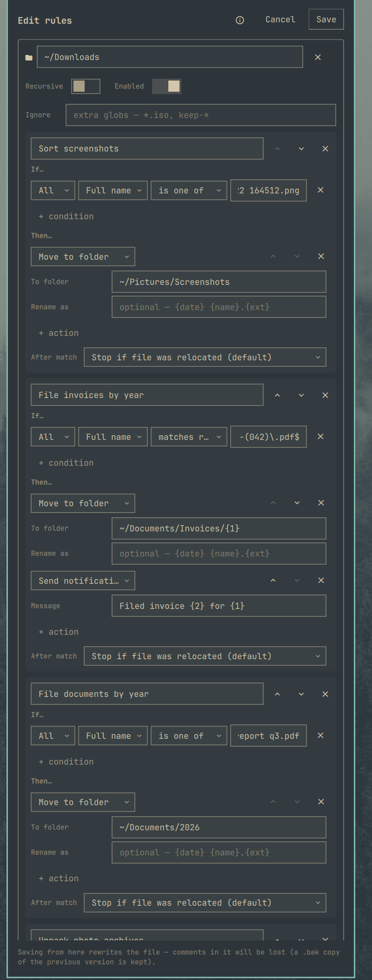Open the Send notificati… action dropdown

[83, 581]
